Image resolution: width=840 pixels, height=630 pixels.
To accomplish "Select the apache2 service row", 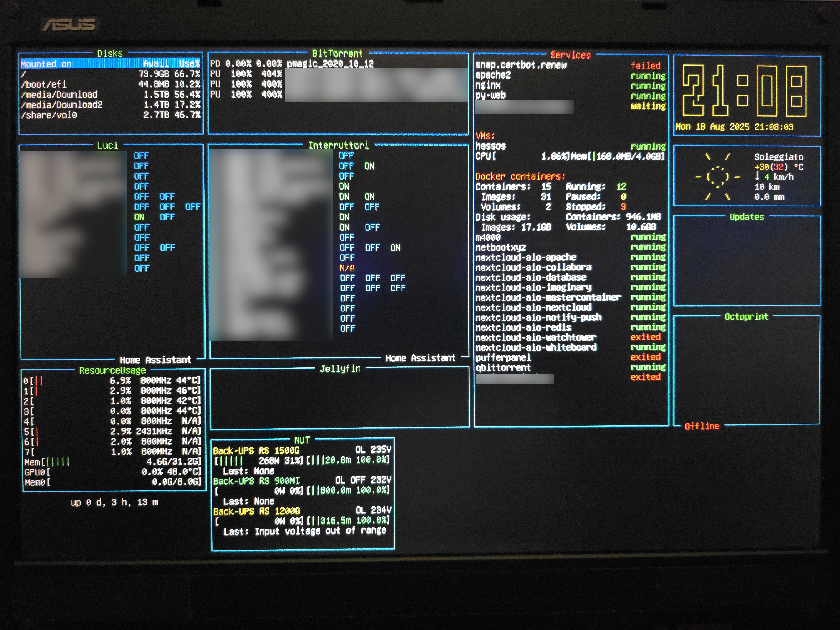I will click(570, 76).
